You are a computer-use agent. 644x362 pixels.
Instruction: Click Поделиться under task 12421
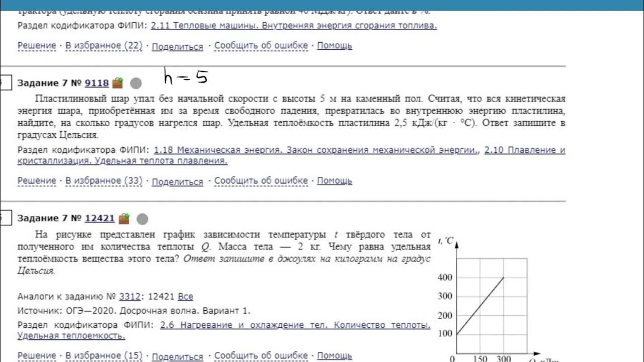(178, 356)
